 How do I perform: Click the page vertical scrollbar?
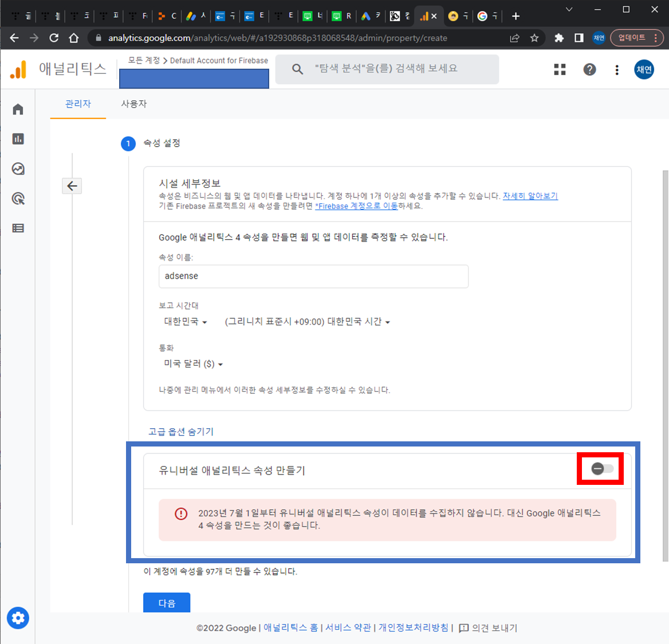pyautogui.click(x=666, y=365)
